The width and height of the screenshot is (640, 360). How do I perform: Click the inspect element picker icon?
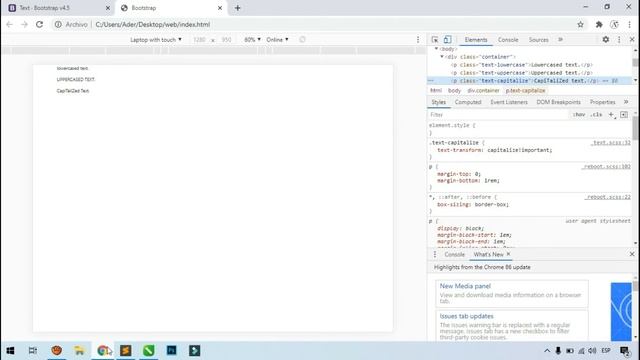(435, 40)
